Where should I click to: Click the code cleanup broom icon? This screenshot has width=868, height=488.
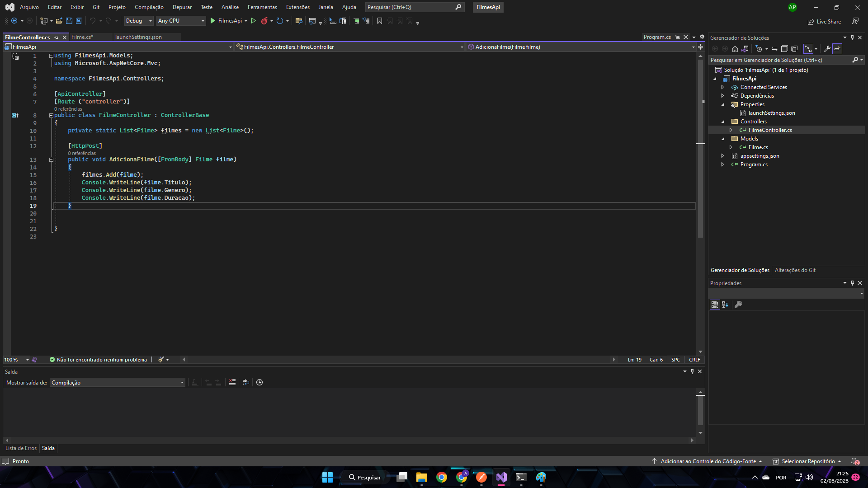point(161,360)
